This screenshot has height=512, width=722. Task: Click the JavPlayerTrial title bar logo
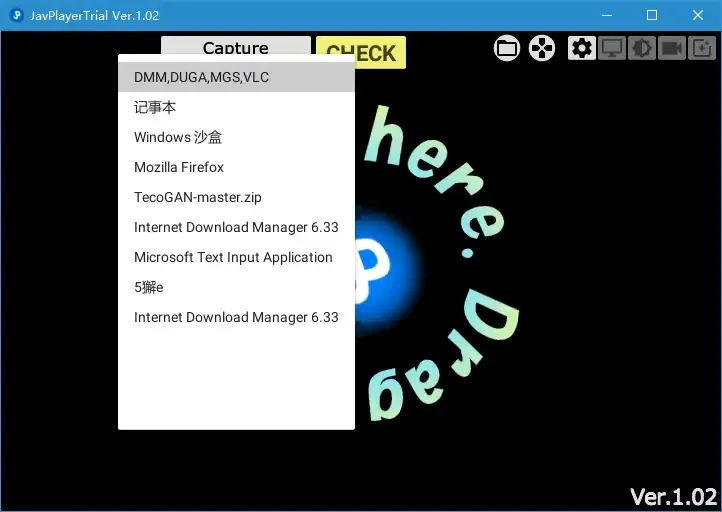pyautogui.click(x=17, y=15)
